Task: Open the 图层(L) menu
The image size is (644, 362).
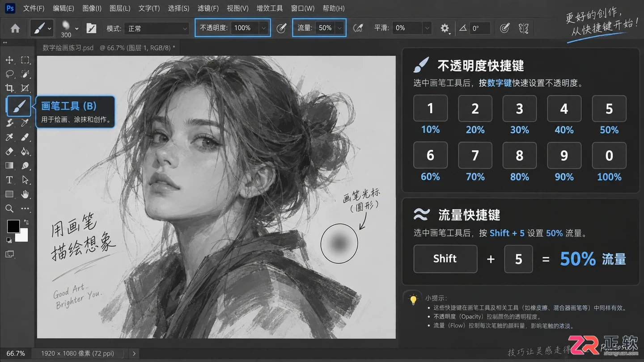Action: click(120, 8)
